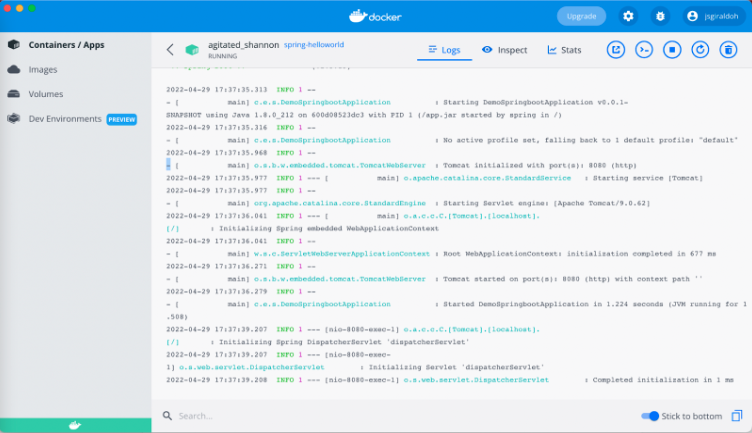This screenshot has height=433, width=752.
Task: Open container in browser
Action: [616, 49]
